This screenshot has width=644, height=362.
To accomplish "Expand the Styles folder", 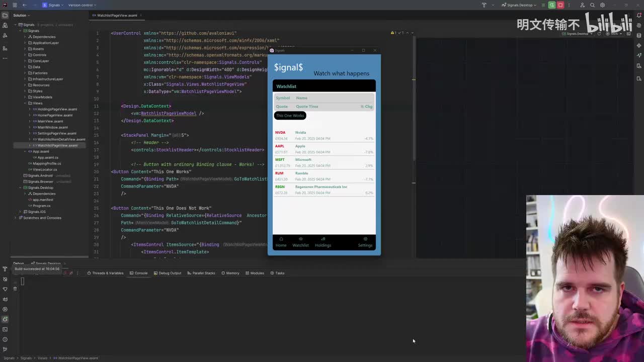I will [24, 91].
